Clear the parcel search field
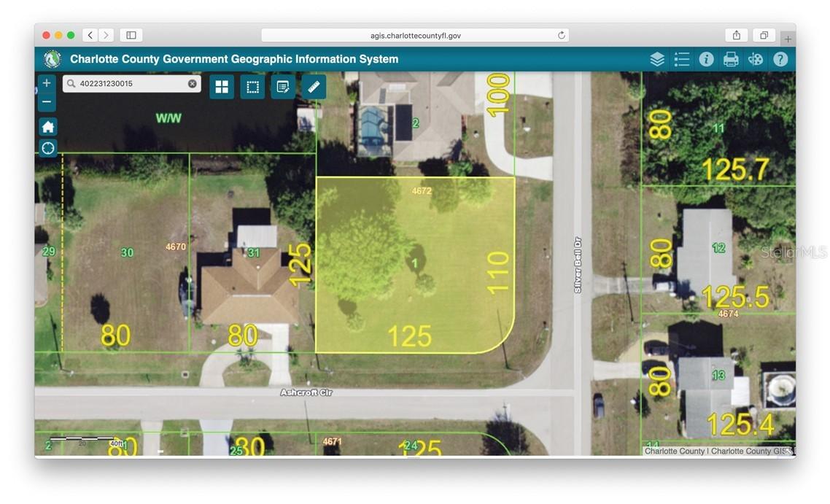 193,84
